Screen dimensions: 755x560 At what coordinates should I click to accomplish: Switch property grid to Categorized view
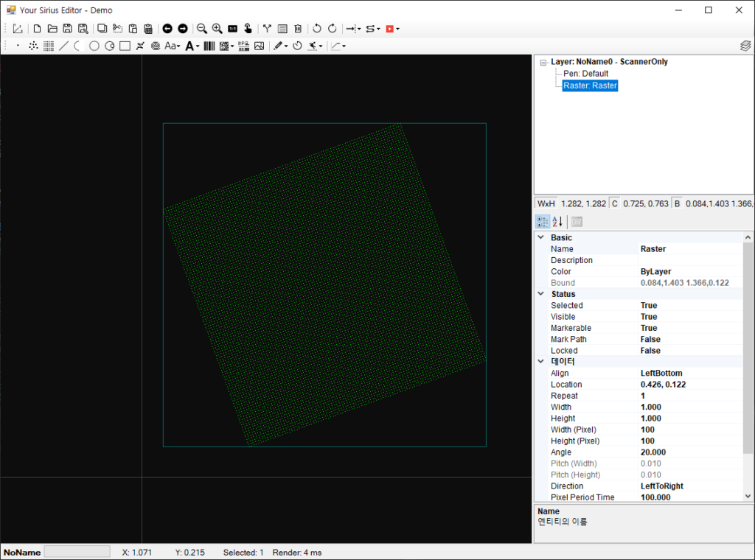point(542,222)
